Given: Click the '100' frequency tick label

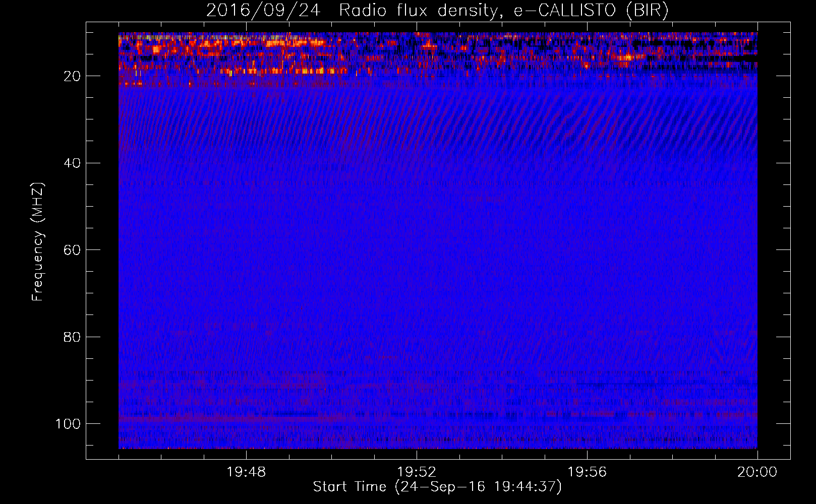Looking at the screenshot, I should (68, 424).
